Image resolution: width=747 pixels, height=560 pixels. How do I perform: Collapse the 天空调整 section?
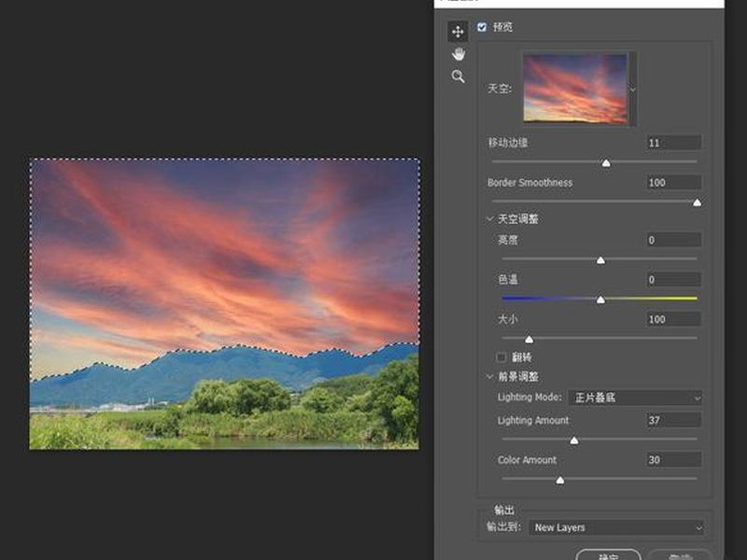(489, 219)
